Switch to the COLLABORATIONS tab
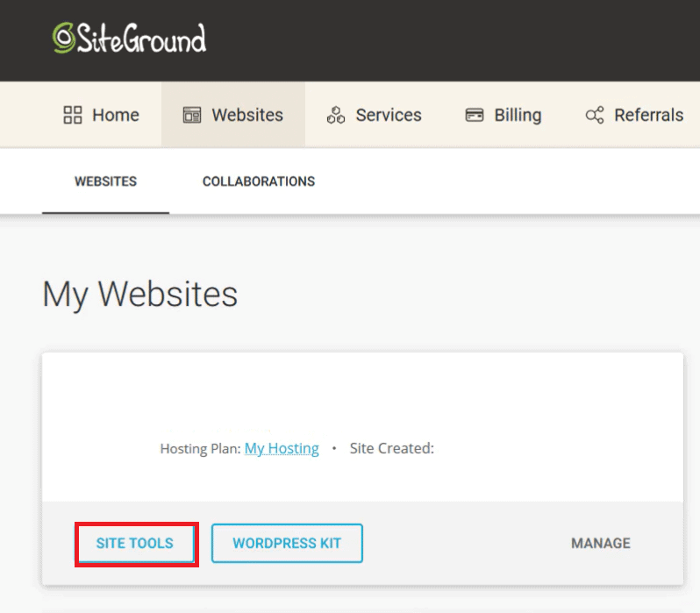This screenshot has width=700, height=613. pyautogui.click(x=259, y=182)
